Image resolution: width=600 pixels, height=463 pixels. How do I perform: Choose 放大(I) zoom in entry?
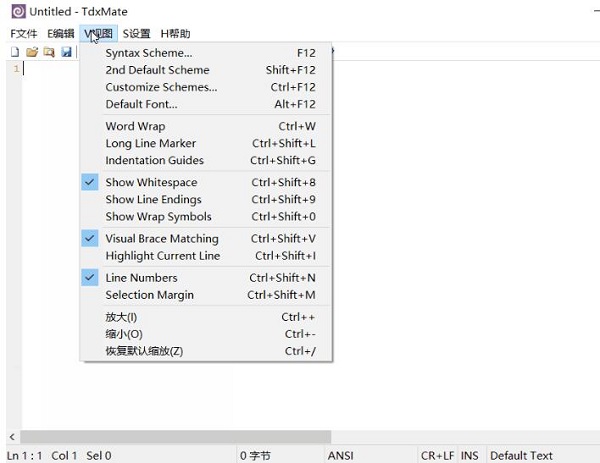tap(207, 317)
